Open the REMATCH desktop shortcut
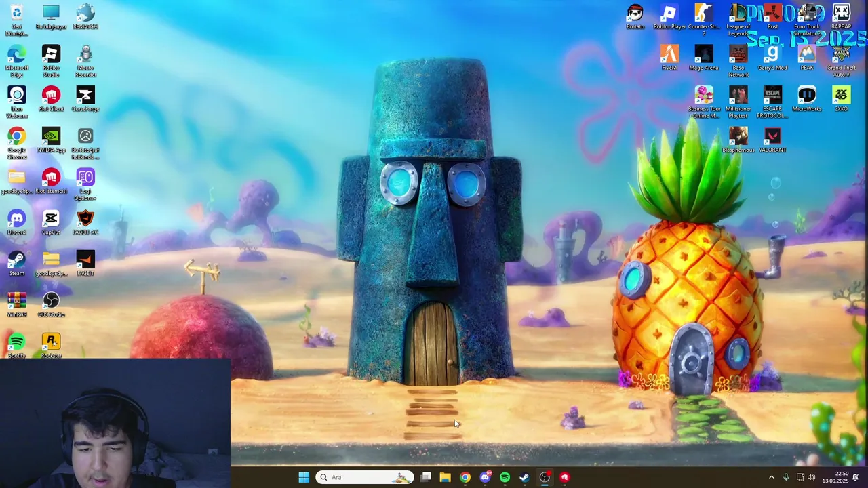Screen dimensions: 868x488 [x=85, y=18]
